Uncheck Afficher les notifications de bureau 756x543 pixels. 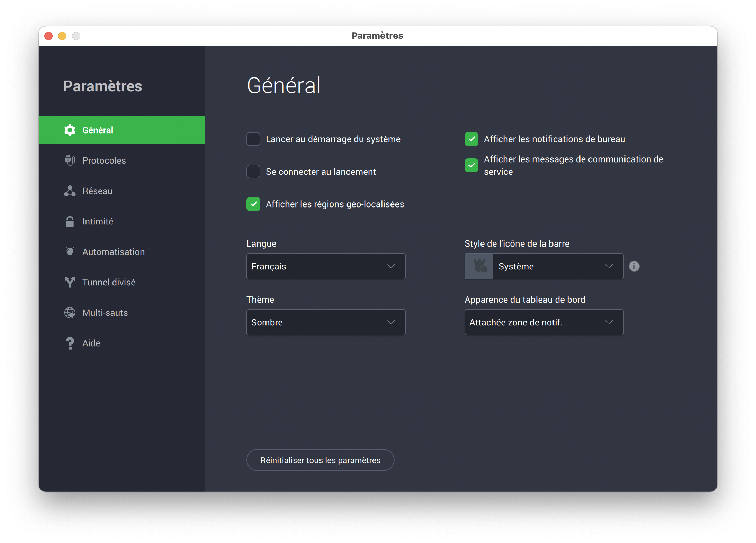tap(471, 139)
